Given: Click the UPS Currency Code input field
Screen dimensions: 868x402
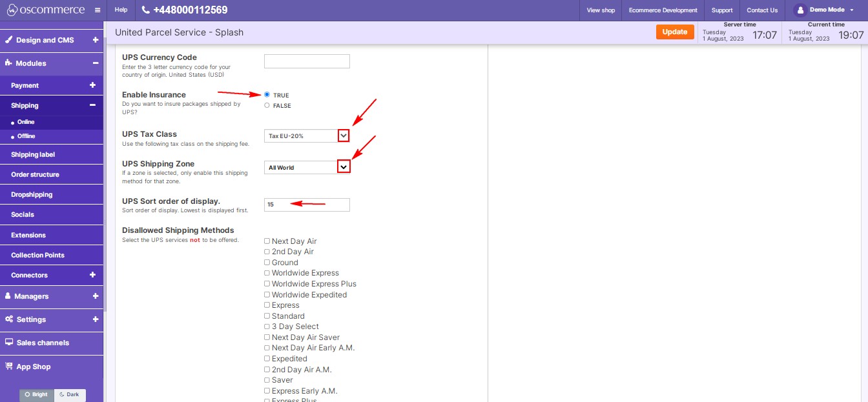Looking at the screenshot, I should coord(307,61).
